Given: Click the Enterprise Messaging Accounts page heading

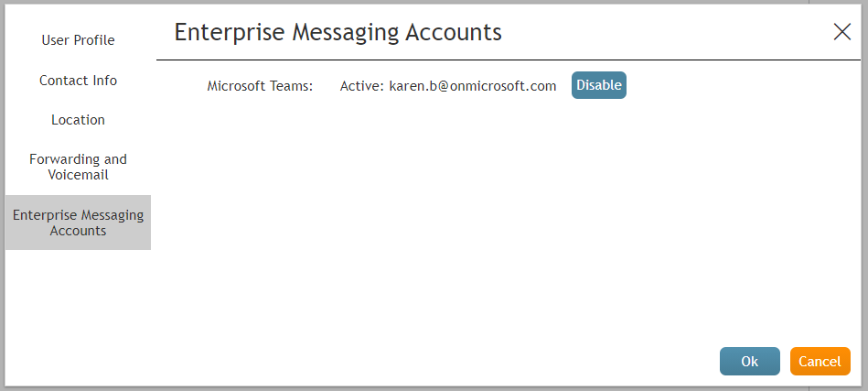Looking at the screenshot, I should coord(338,32).
